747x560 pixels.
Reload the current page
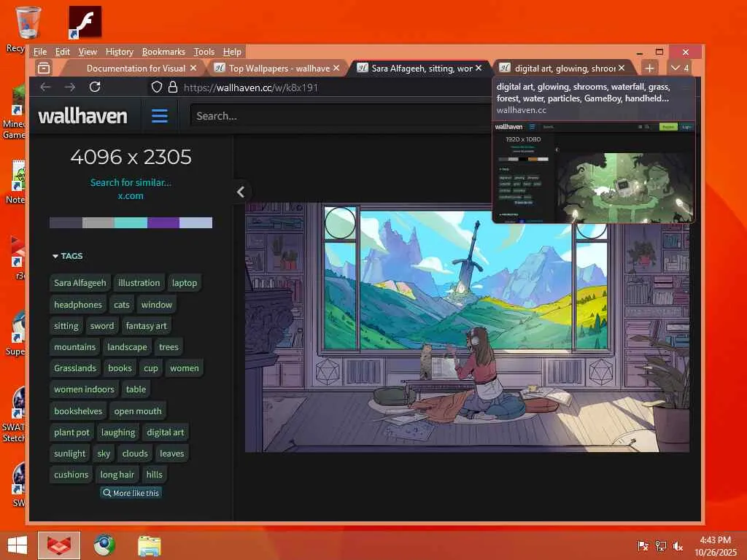(x=95, y=87)
